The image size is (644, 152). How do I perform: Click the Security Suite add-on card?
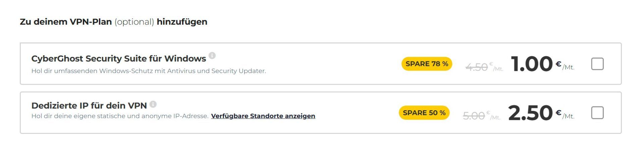click(x=321, y=64)
